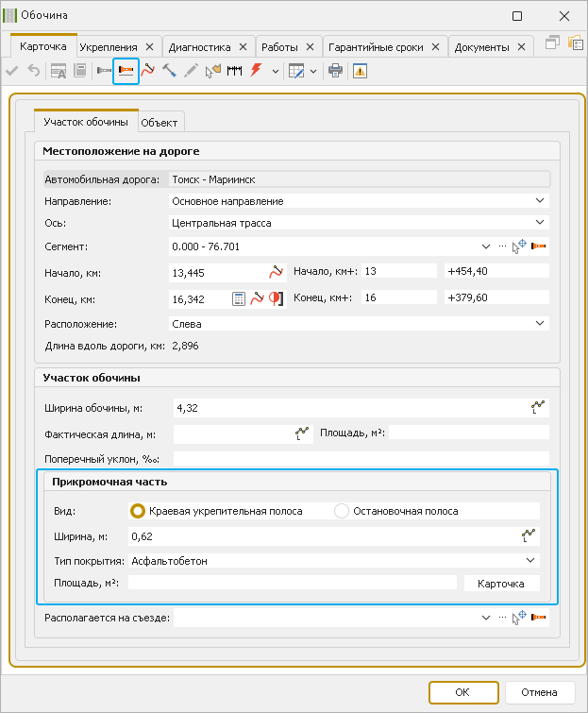Click the Поперечный уклон input field
Viewport: 588px width, 713px height.
[347, 458]
